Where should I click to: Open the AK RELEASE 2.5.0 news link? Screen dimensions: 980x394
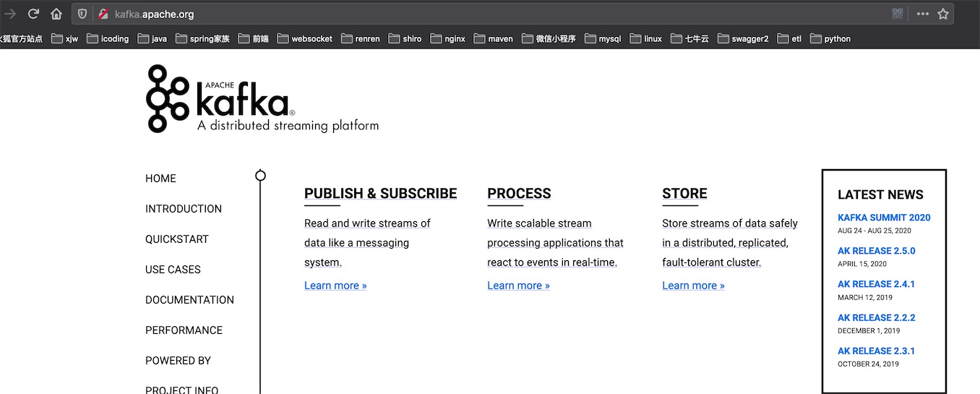876,251
